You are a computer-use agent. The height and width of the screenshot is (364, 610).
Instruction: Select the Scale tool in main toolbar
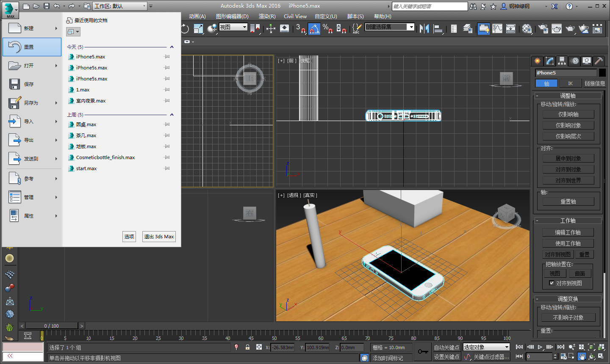(198, 28)
